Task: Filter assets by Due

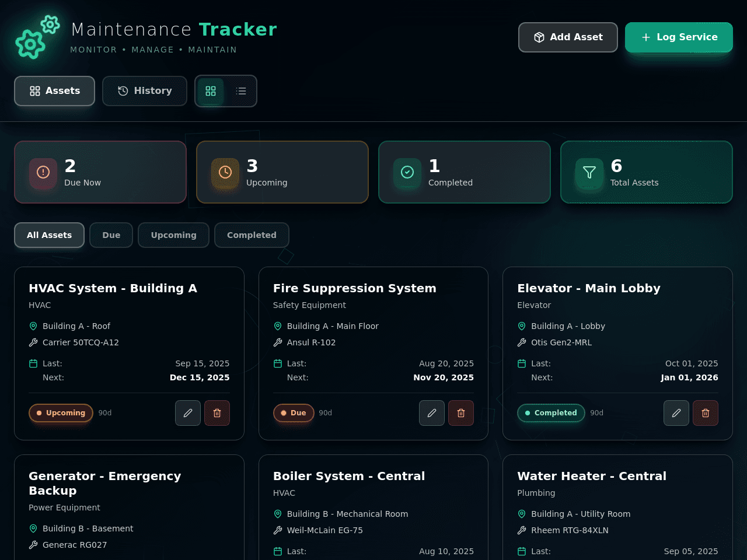Action: 111,235
